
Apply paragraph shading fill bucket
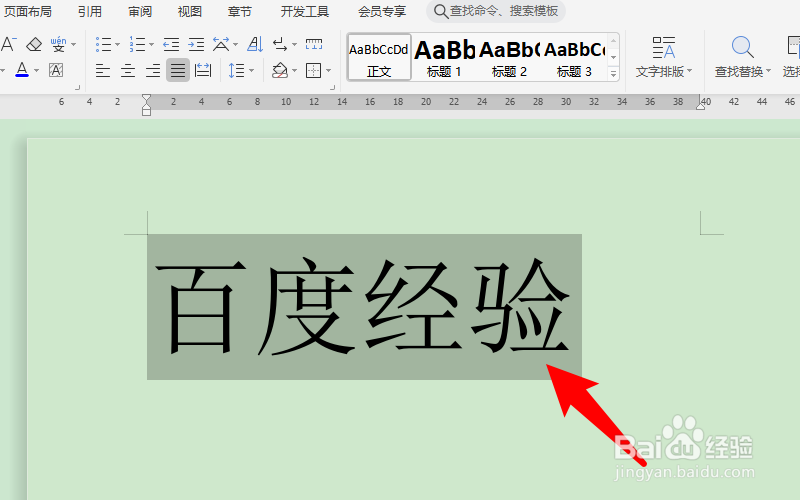280,70
